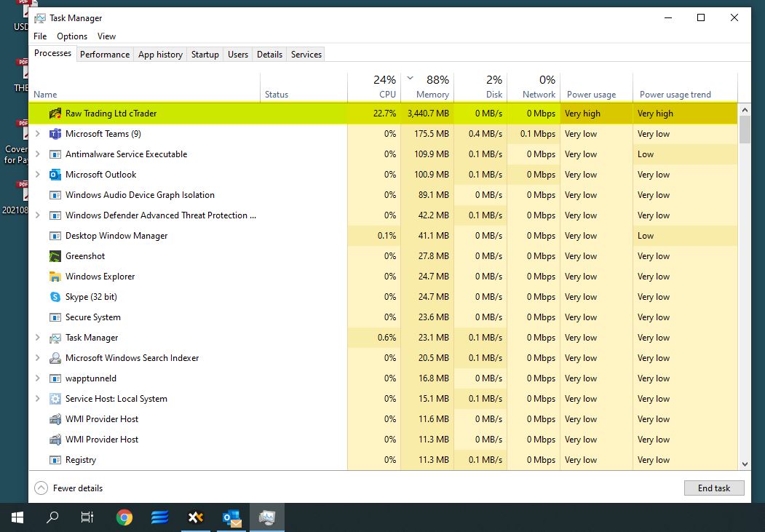Open Outlook from the taskbar
Image resolution: width=765 pixels, height=532 pixels.
[x=231, y=517]
